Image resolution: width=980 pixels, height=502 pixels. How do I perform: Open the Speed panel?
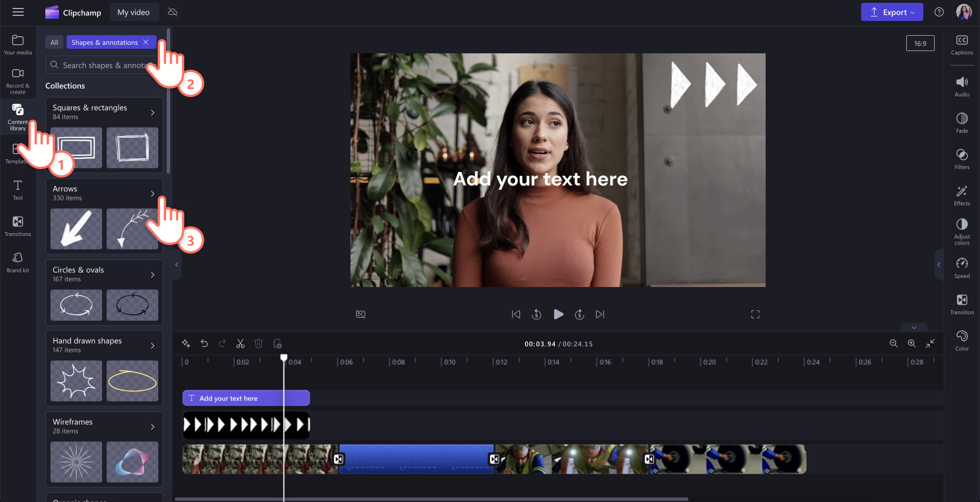[x=962, y=268]
